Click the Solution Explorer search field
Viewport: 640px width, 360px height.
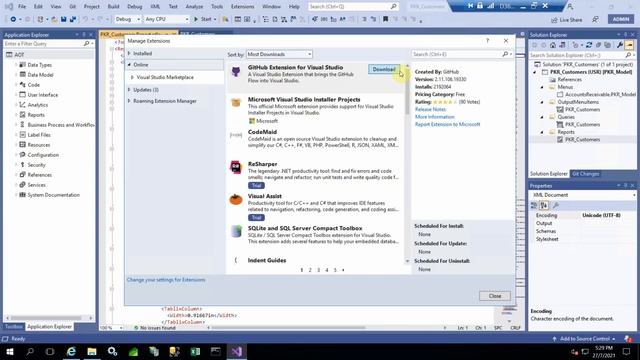(x=577, y=55)
